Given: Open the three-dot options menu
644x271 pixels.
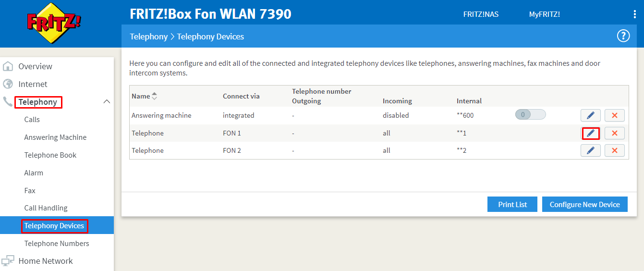Looking at the screenshot, I should (x=634, y=14).
